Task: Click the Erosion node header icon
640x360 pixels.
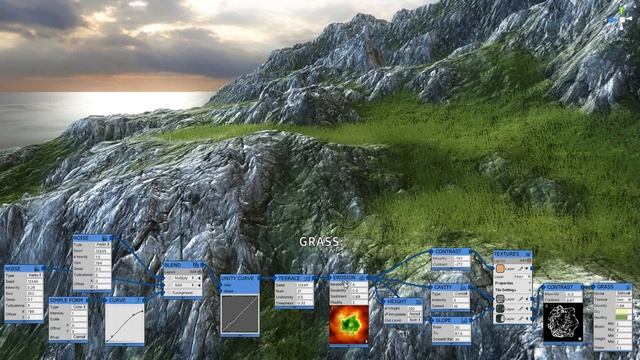Action: pyautogui.click(x=362, y=278)
